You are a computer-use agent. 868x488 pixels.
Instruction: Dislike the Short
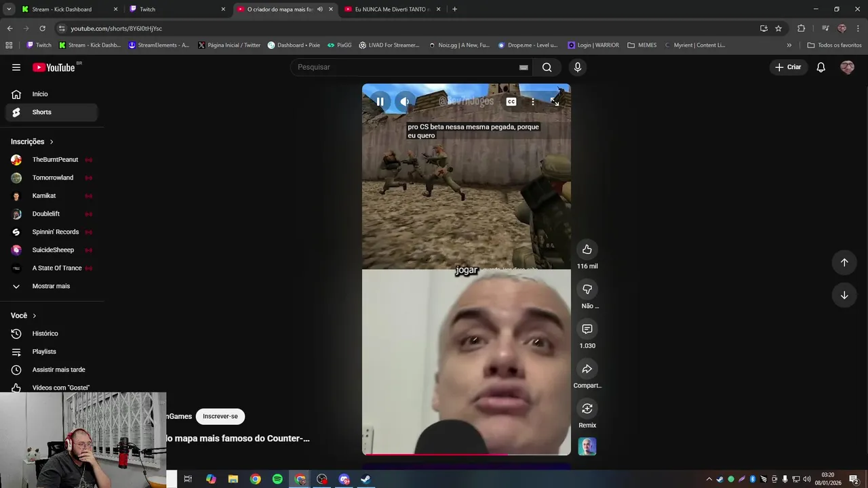587,289
